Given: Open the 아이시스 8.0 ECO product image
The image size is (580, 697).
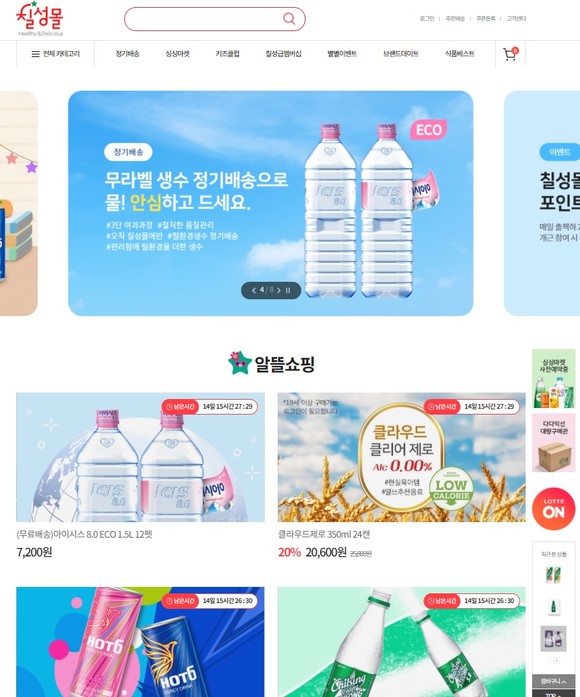Looking at the screenshot, I should (140, 457).
